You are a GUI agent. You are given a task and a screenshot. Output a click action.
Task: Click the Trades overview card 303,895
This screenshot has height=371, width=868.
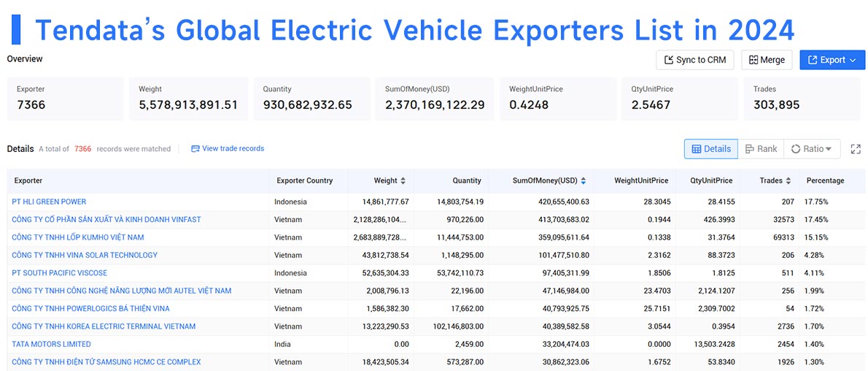point(802,99)
